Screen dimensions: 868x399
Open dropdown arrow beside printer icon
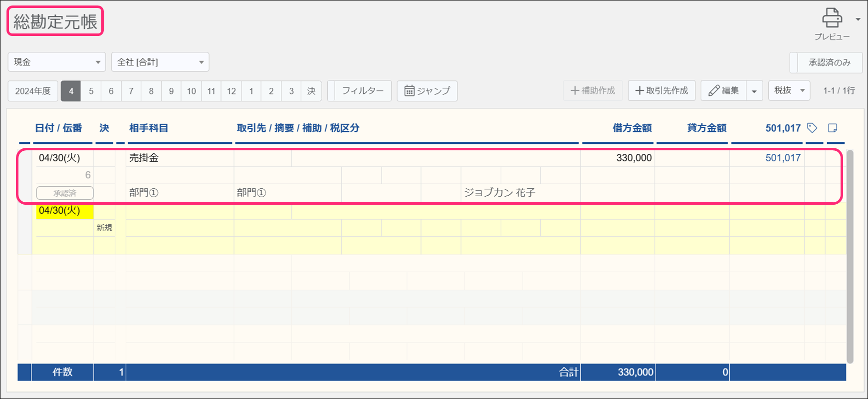coord(858,19)
